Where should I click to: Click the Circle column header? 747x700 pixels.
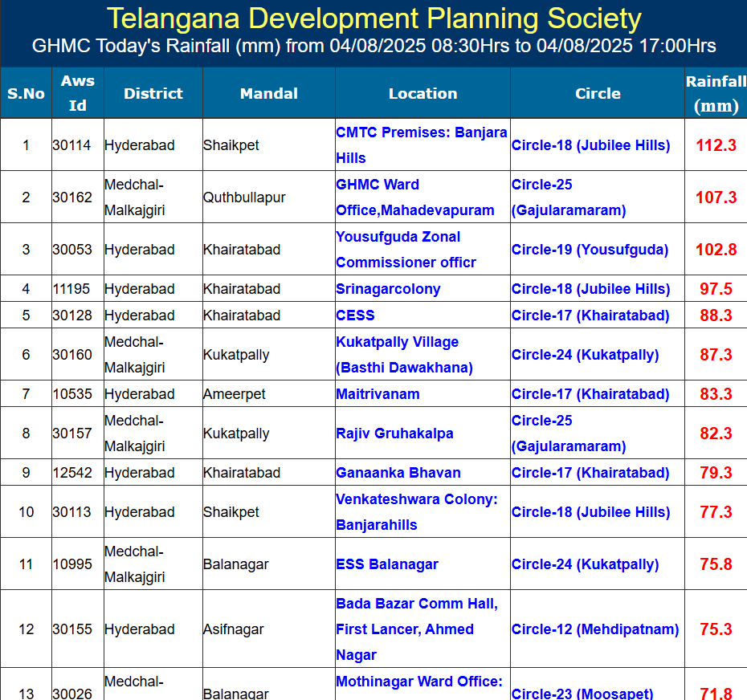tap(598, 93)
